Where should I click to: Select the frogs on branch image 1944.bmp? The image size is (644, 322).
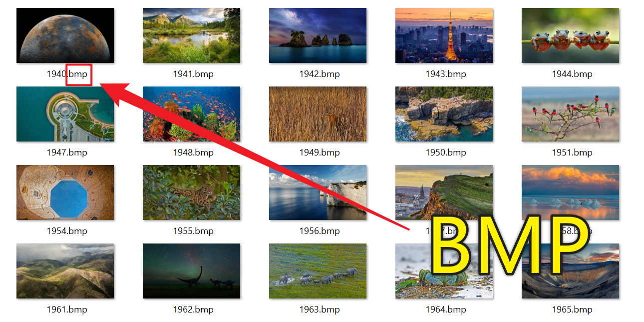point(570,35)
